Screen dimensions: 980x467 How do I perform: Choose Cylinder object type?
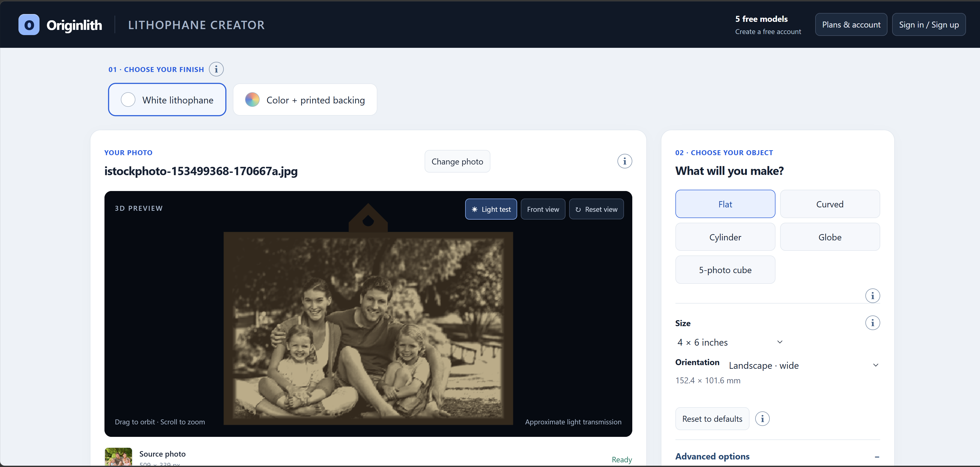tap(725, 237)
